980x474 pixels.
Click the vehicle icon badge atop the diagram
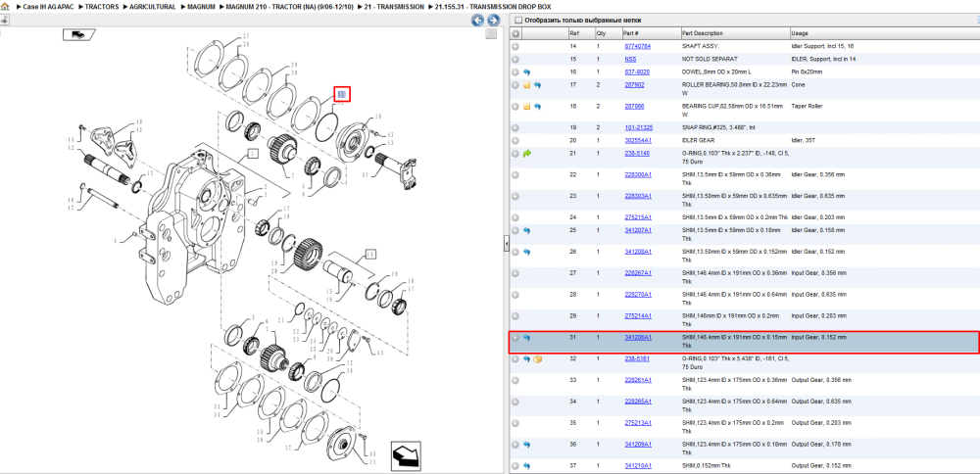(78, 34)
